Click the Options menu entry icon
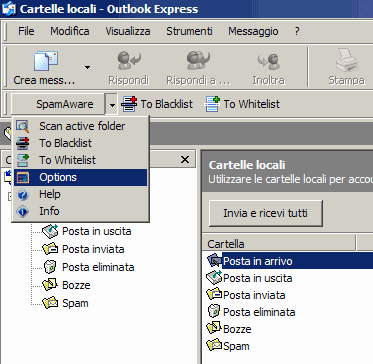This screenshot has height=364, width=373. 23,177
